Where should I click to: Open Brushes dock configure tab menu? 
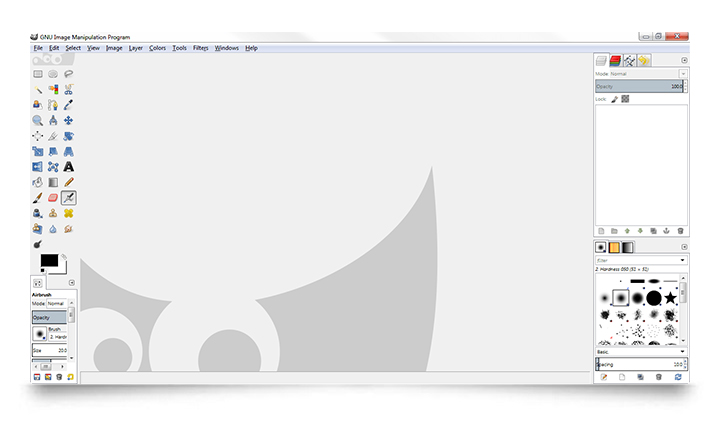click(x=684, y=247)
